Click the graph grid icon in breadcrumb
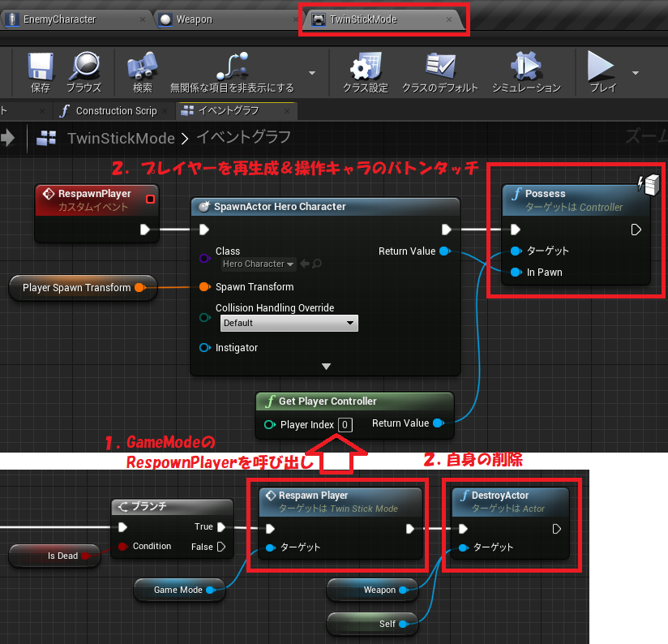This screenshot has height=644, width=668. (x=46, y=138)
